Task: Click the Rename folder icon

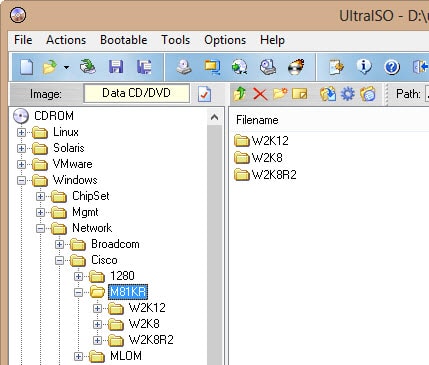Action: 300,94
